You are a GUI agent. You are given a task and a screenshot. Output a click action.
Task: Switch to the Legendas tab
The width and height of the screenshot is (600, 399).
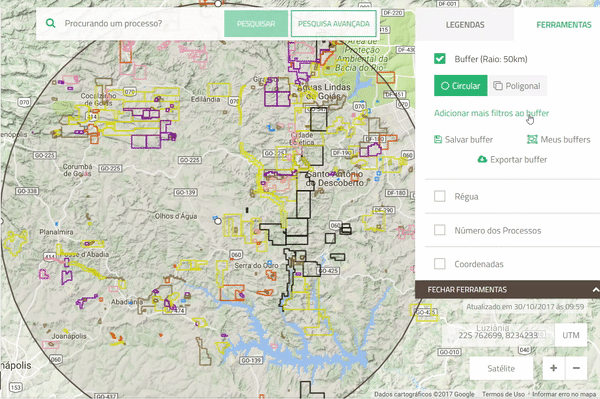tap(465, 25)
